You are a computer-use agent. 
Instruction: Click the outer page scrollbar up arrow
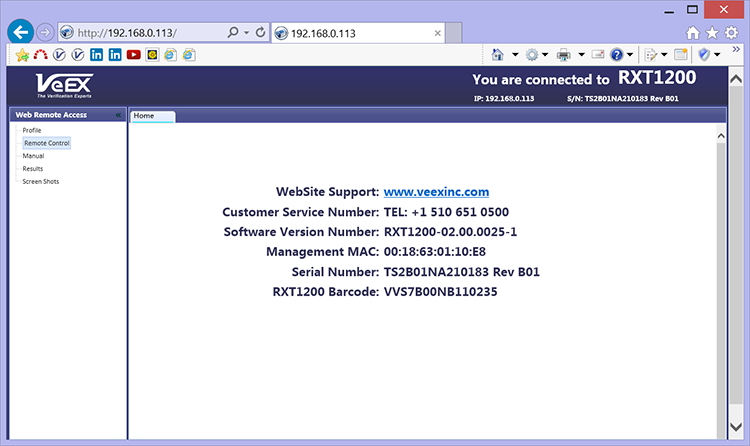click(736, 78)
